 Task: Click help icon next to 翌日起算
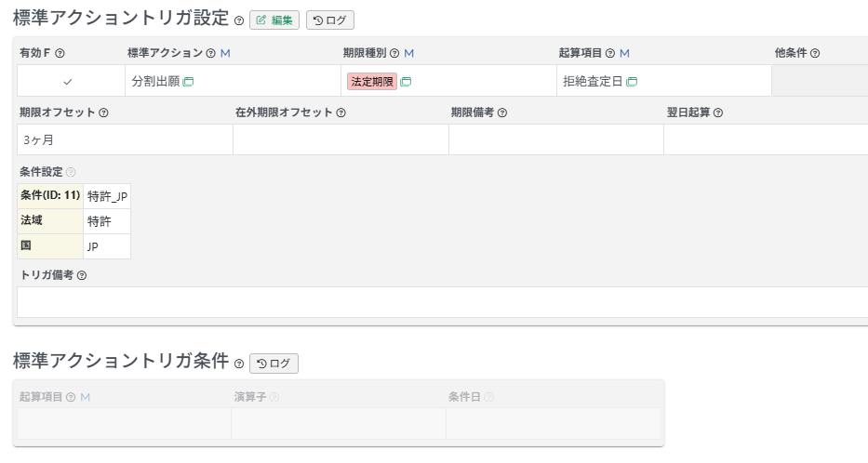pyautogui.click(x=718, y=113)
